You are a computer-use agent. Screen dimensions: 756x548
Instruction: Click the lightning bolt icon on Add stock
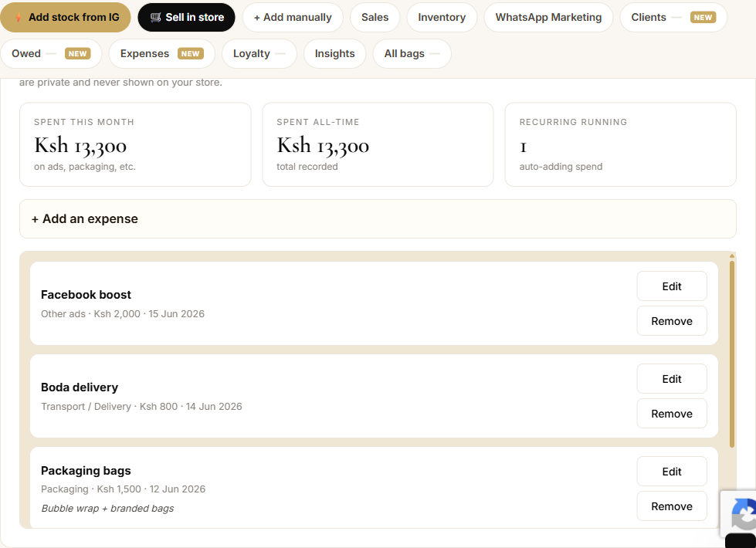[x=19, y=17]
